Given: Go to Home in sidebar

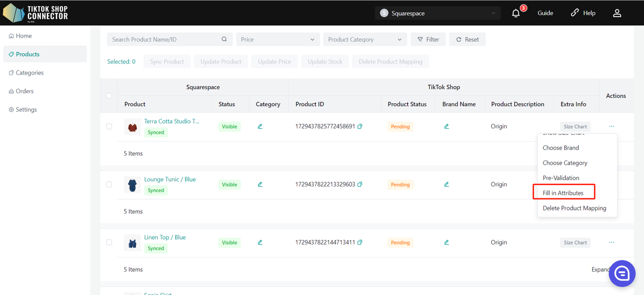Looking at the screenshot, I should (45, 36).
